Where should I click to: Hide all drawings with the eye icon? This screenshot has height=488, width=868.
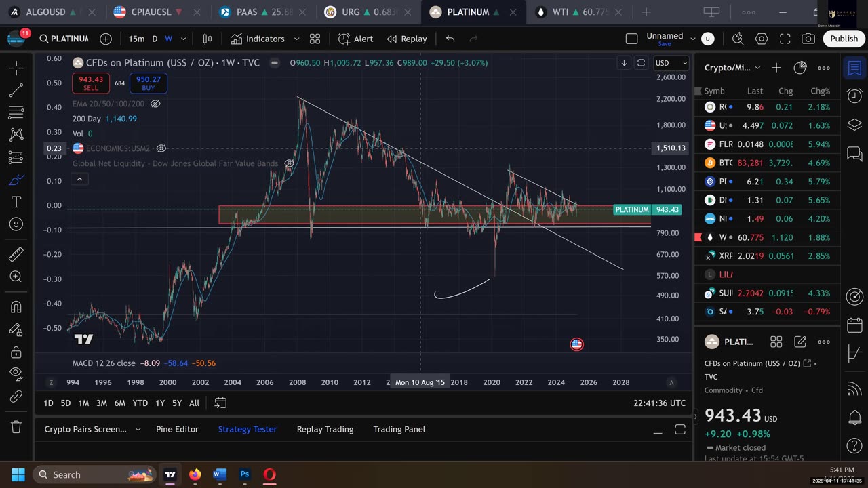click(x=16, y=373)
